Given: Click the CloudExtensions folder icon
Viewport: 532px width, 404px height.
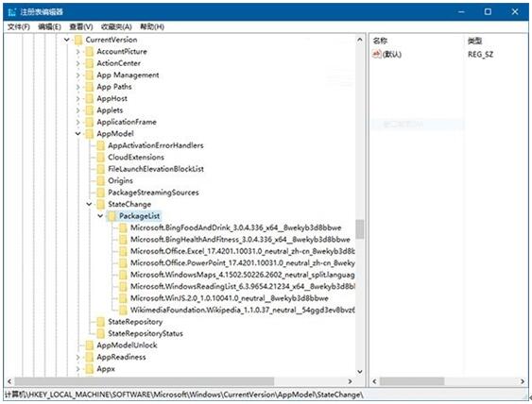Looking at the screenshot, I should 100,158.
